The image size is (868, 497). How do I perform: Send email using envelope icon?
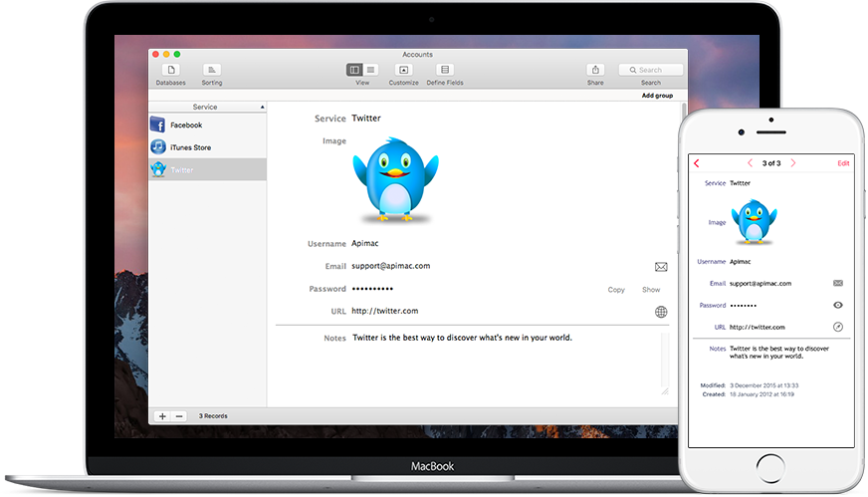[x=661, y=267]
